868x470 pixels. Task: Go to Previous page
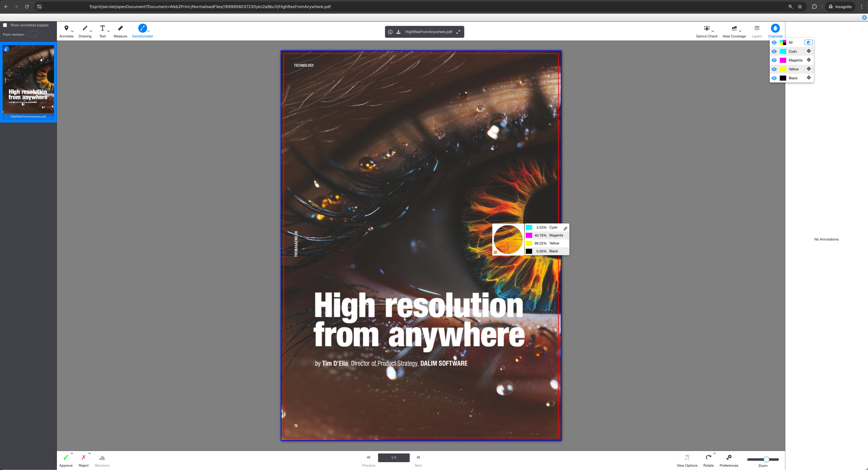tap(368, 458)
